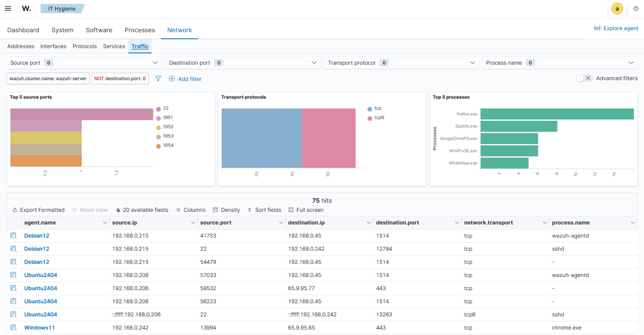
Task: Open the hamburger navigation menu
Action: [8, 9]
